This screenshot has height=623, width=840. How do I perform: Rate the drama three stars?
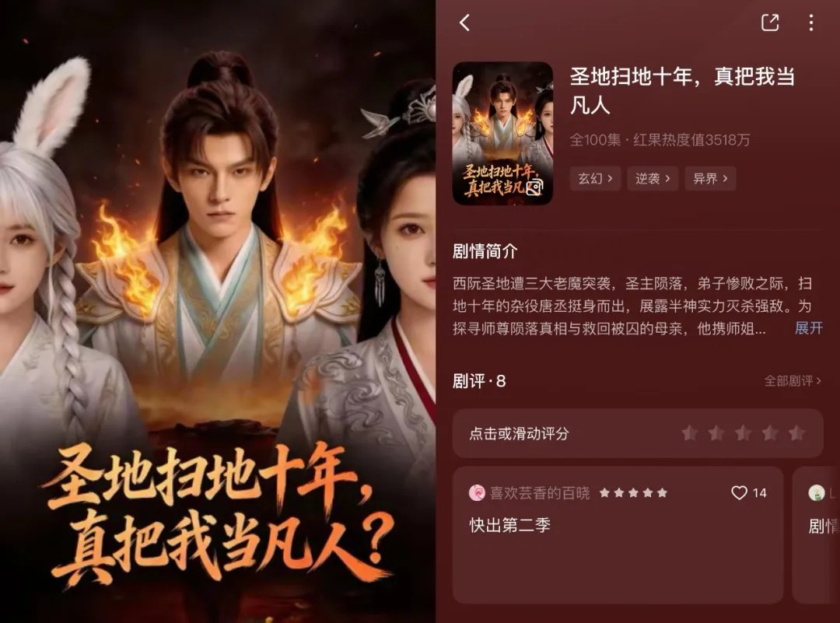point(743,432)
